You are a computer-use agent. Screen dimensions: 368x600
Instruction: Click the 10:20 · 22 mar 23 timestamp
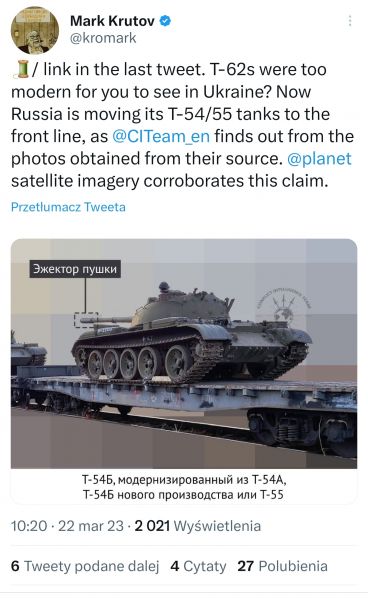pyautogui.click(x=67, y=526)
